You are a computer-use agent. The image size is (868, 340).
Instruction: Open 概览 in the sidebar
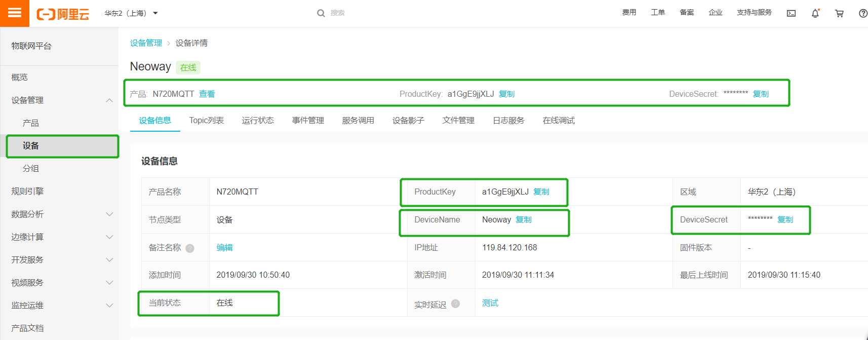pyautogui.click(x=19, y=77)
